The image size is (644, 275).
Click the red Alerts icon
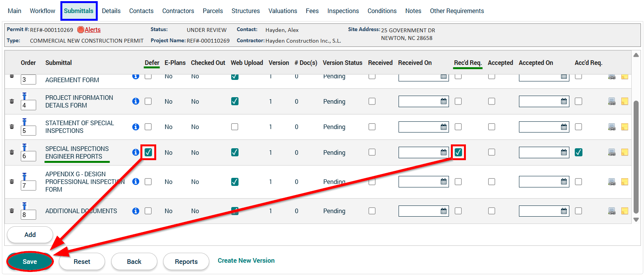[81, 30]
